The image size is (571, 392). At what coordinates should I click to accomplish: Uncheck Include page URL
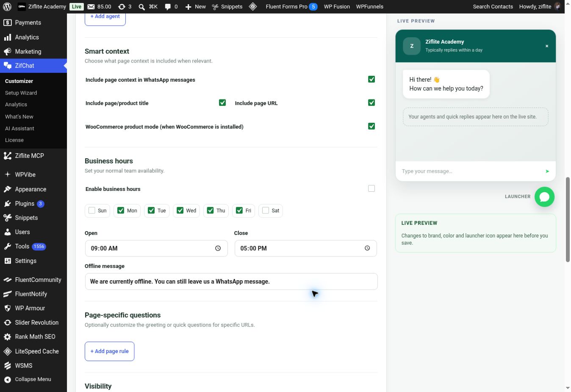371,102
